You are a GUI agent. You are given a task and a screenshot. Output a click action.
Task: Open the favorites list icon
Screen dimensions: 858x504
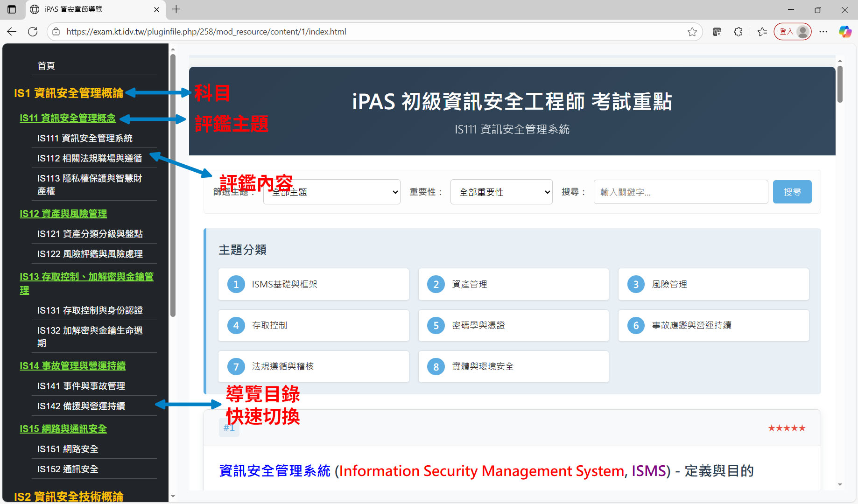[762, 32]
